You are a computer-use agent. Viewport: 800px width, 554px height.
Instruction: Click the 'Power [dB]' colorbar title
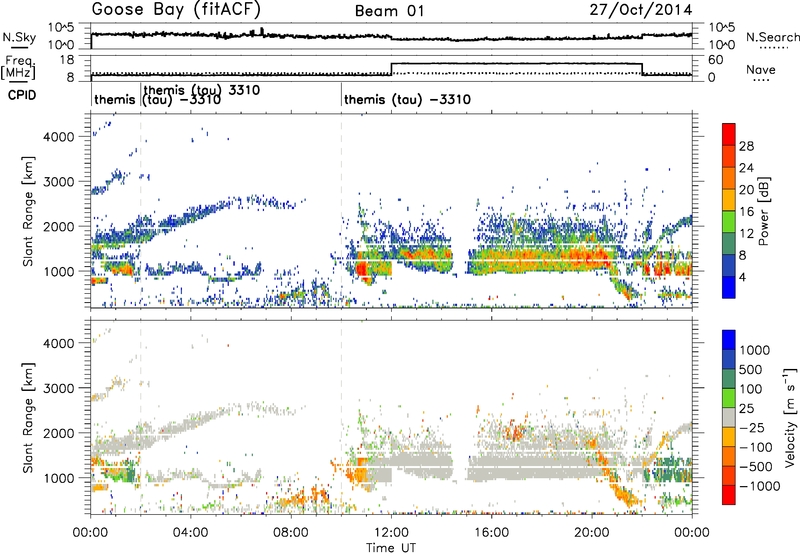coord(763,211)
